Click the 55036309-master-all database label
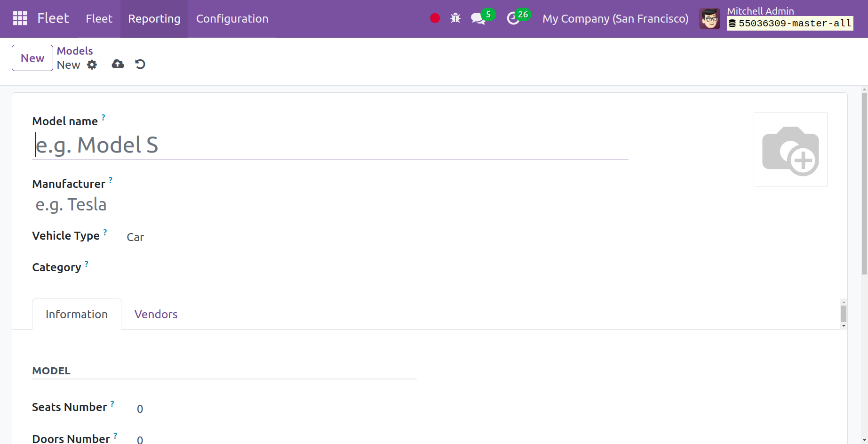 [x=790, y=24]
